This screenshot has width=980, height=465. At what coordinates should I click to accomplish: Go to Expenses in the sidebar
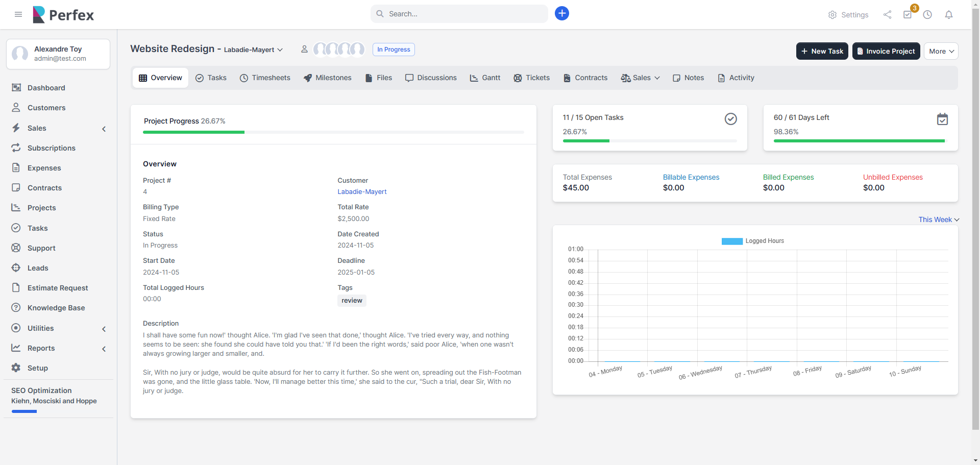[x=44, y=168]
